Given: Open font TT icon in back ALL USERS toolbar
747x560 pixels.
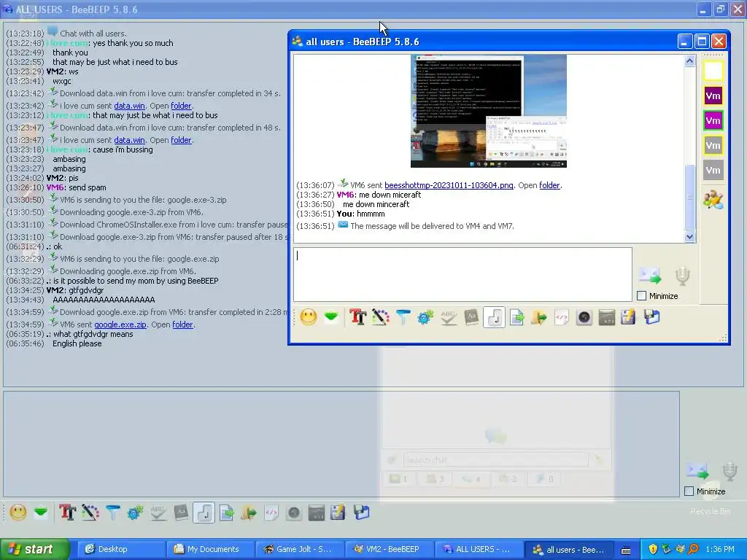Looking at the screenshot, I should click(x=68, y=513).
